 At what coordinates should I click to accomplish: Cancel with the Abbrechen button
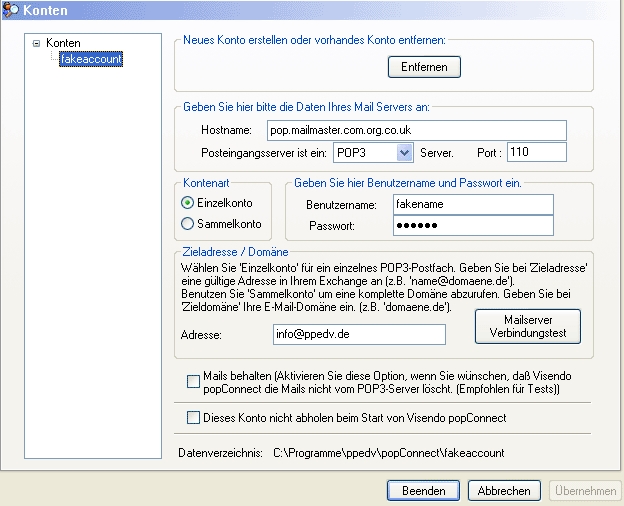(x=504, y=491)
